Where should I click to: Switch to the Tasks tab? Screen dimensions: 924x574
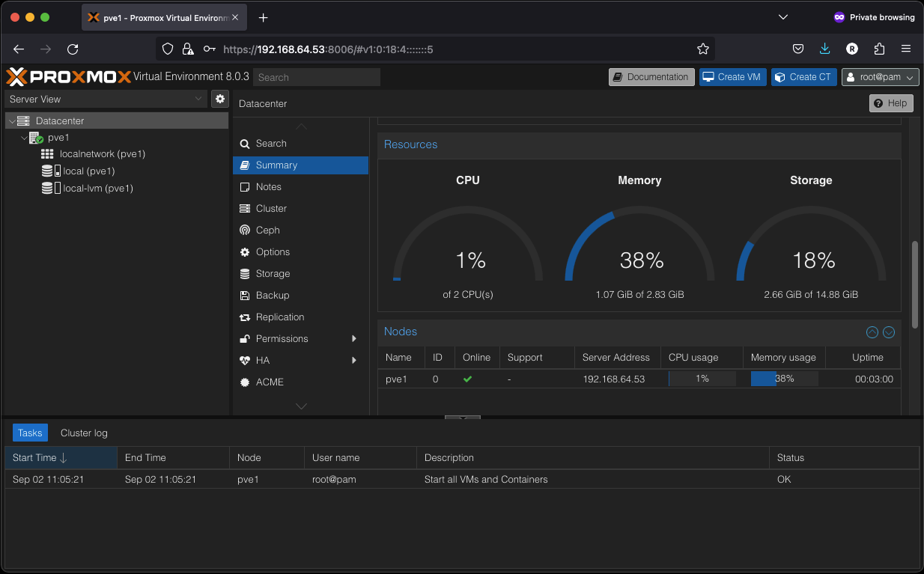[x=30, y=433]
